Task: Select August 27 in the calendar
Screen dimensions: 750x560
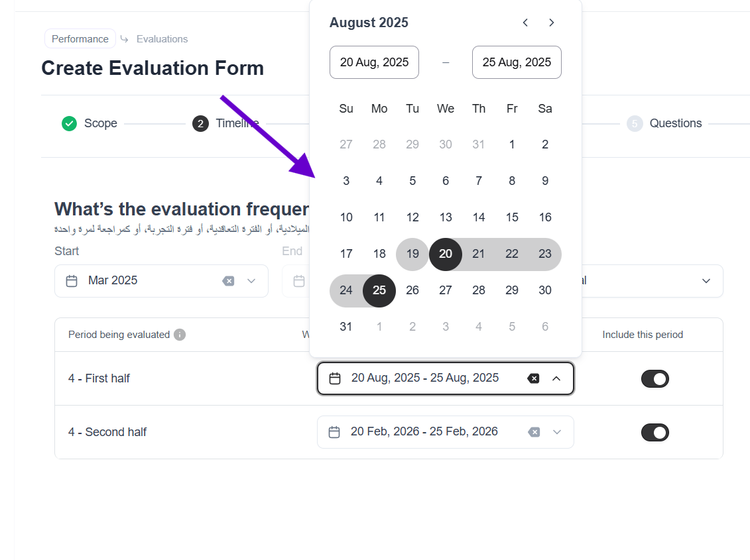Action: pos(446,290)
